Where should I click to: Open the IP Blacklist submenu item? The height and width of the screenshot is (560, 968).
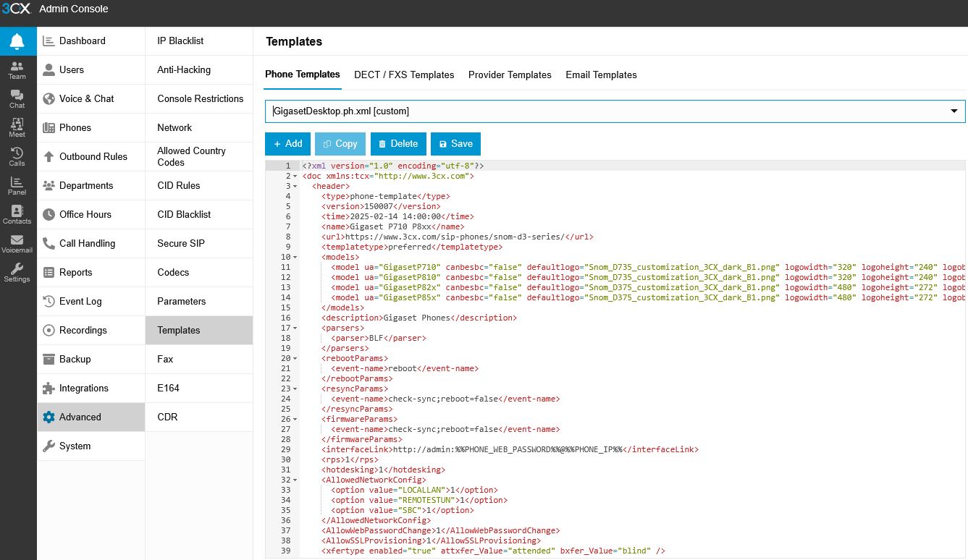tap(199, 41)
